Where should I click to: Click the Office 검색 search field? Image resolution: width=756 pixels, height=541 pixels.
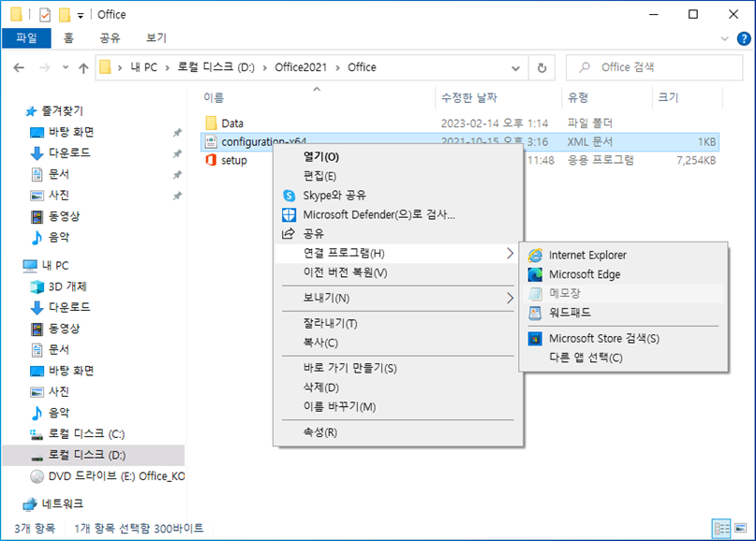654,67
